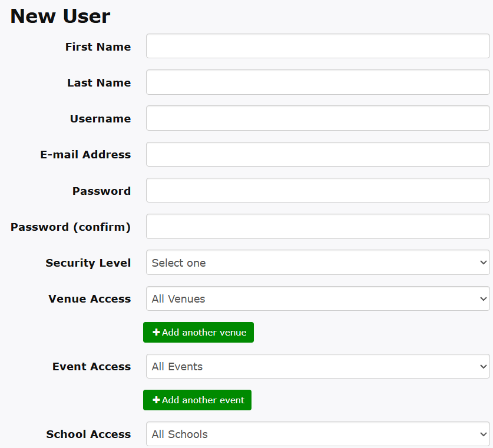The image size is (493, 448).
Task: Click the Venue Access label
Action: click(x=90, y=299)
